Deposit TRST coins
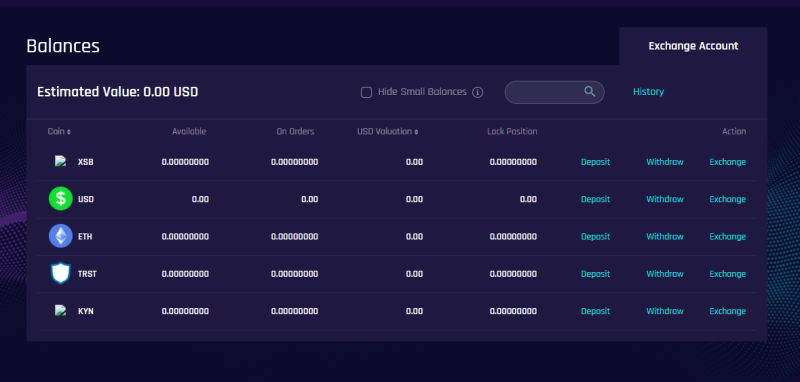The image size is (800, 382). [x=595, y=274]
